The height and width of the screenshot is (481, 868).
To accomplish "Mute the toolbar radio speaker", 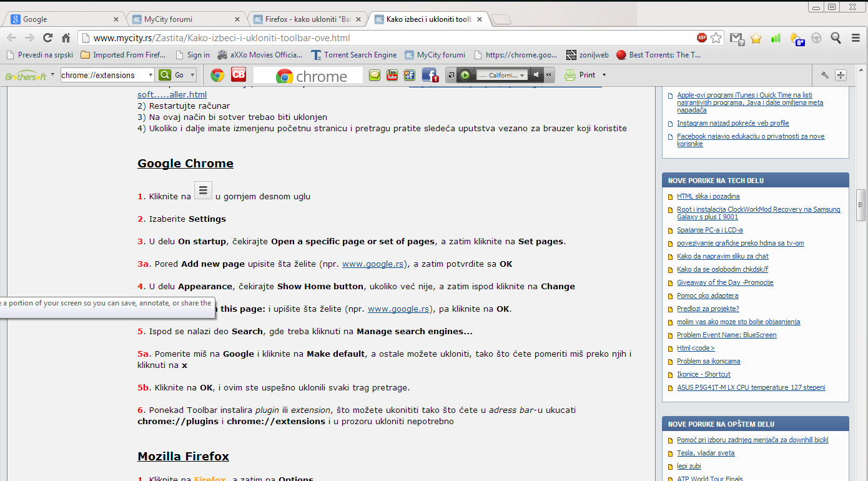I will tap(536, 75).
